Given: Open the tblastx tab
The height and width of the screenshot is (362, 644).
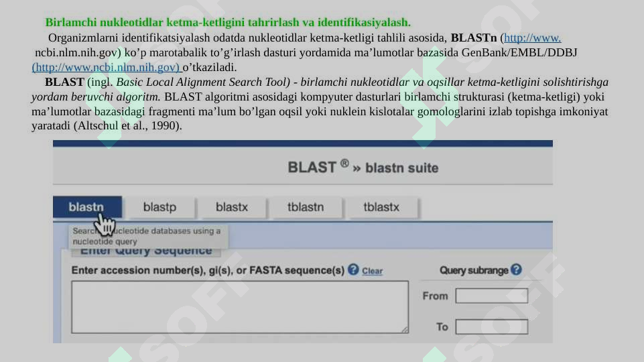Looking at the screenshot, I should point(381,207).
